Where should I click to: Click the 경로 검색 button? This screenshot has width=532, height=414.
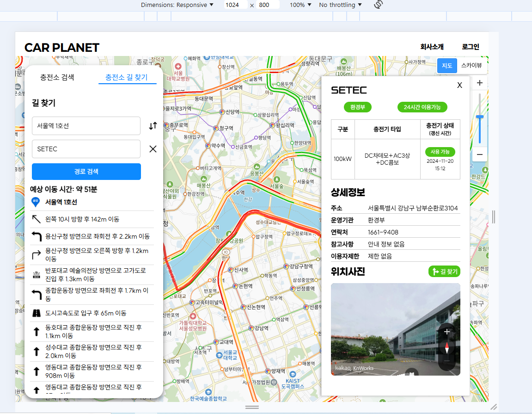point(86,172)
